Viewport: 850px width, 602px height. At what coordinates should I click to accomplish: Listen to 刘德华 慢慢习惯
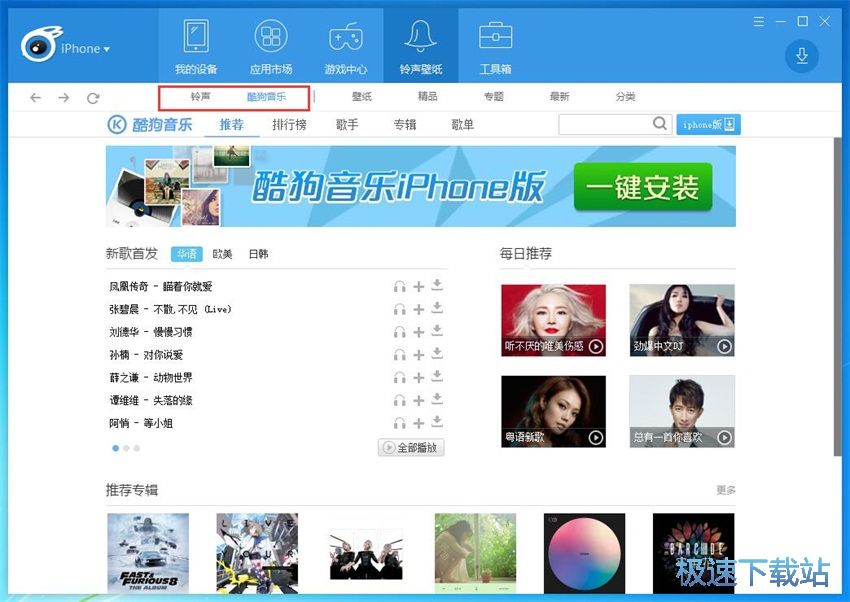(400, 332)
